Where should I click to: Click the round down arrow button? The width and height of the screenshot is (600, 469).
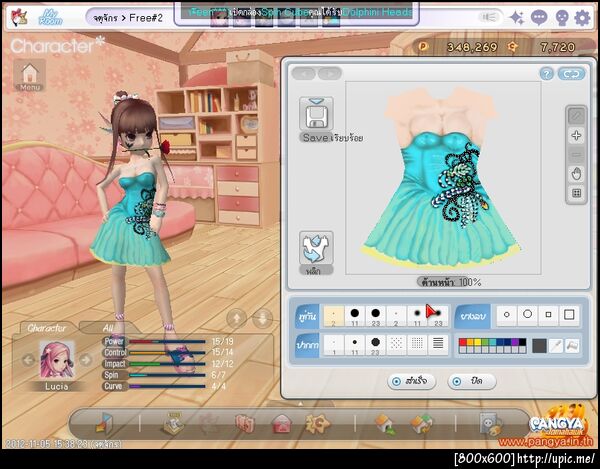coord(263,318)
